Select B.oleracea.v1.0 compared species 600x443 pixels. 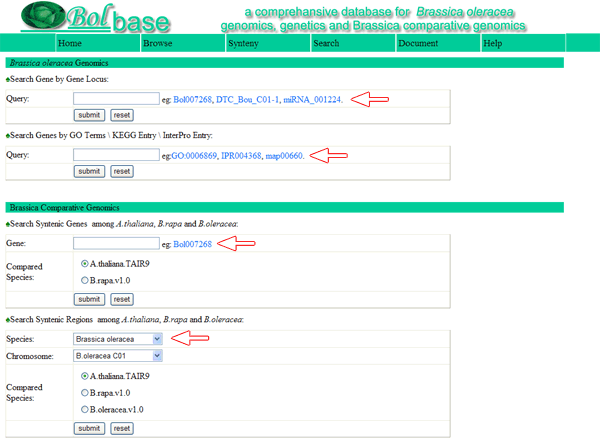85,409
